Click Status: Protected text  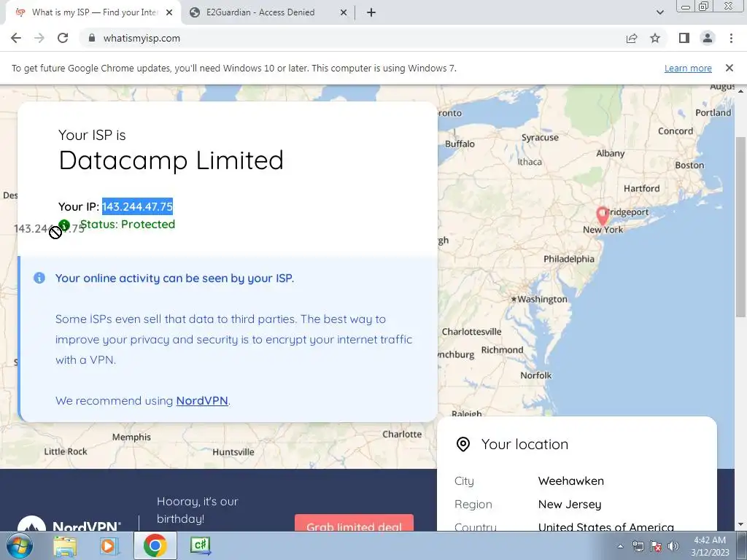tap(127, 225)
